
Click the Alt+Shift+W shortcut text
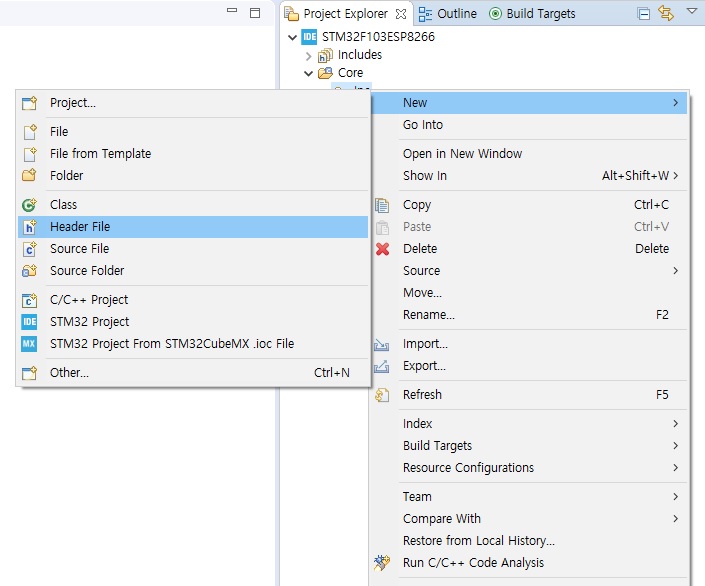click(635, 176)
